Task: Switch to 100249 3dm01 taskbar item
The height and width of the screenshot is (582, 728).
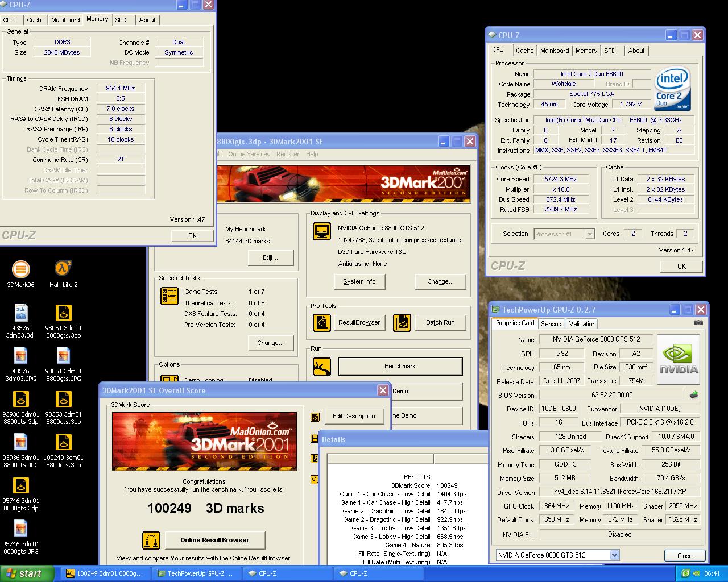Action: pyautogui.click(x=106, y=573)
